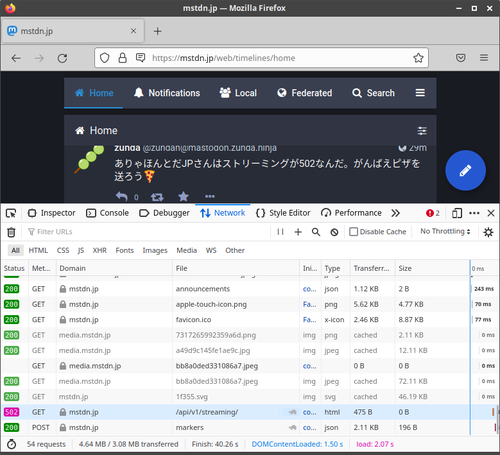
Task: Reply to zunda's post
Action: tap(122, 197)
